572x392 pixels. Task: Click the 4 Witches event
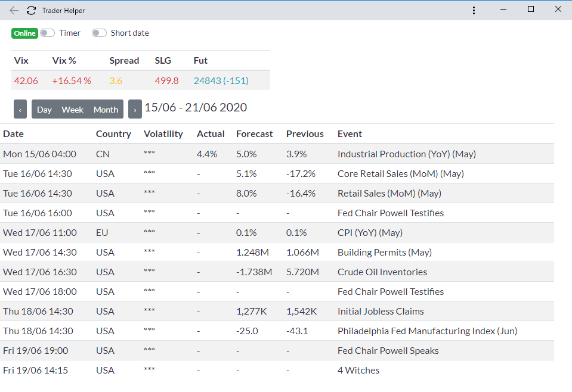[358, 370]
